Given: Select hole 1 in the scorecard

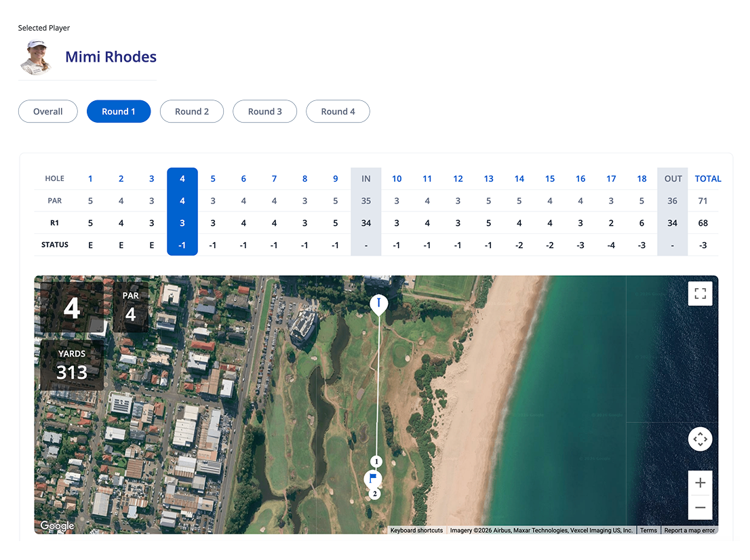Looking at the screenshot, I should click(90, 179).
